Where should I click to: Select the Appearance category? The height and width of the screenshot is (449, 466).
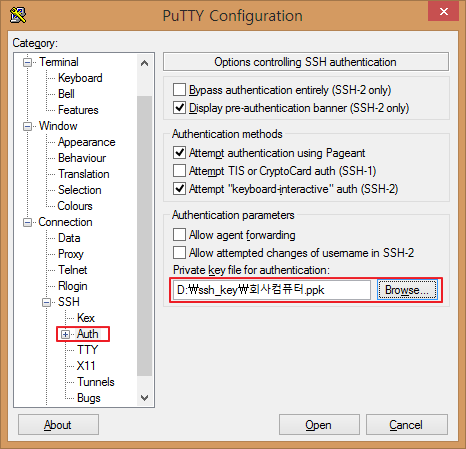click(87, 142)
